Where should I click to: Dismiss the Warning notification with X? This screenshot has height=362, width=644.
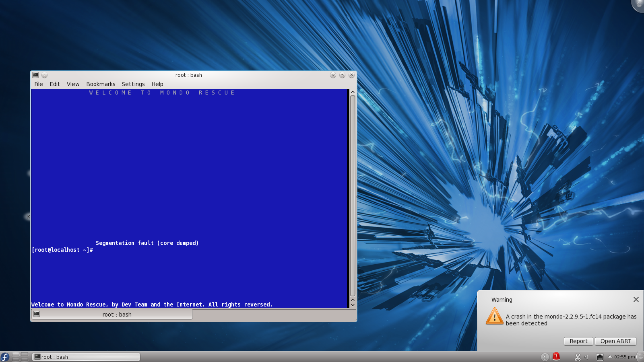point(636,299)
